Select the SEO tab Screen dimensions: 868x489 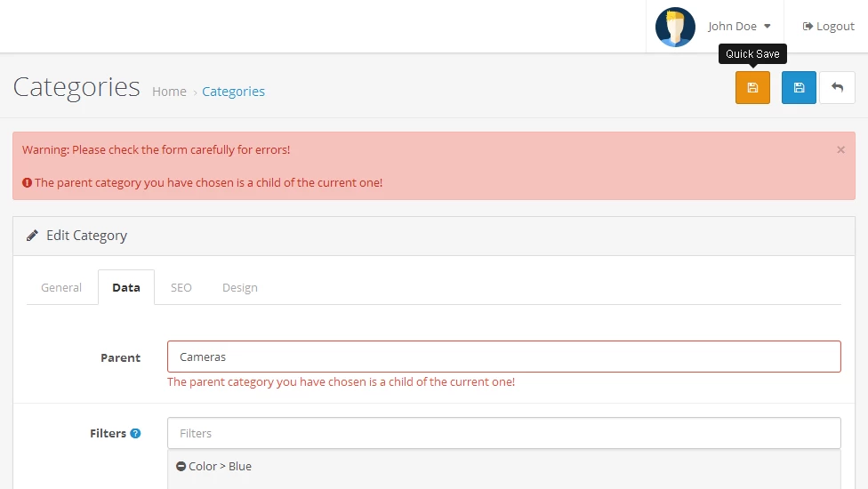click(x=181, y=288)
